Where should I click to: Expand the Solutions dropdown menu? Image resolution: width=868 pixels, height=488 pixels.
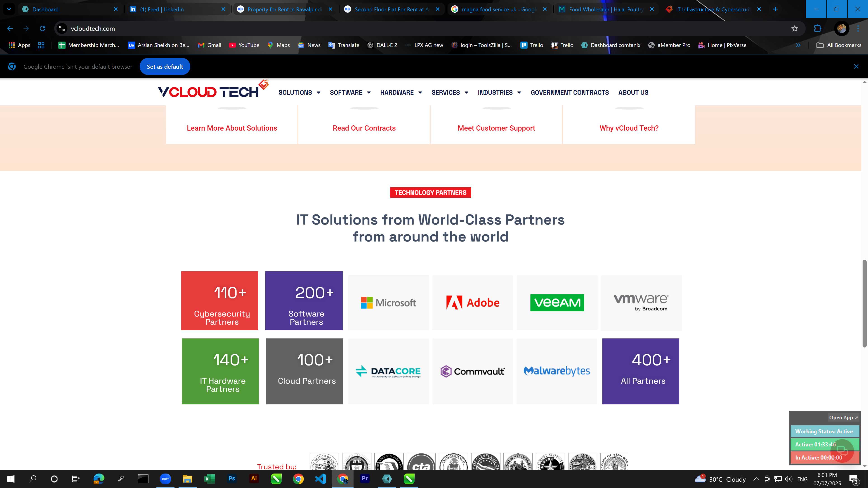[x=299, y=93]
